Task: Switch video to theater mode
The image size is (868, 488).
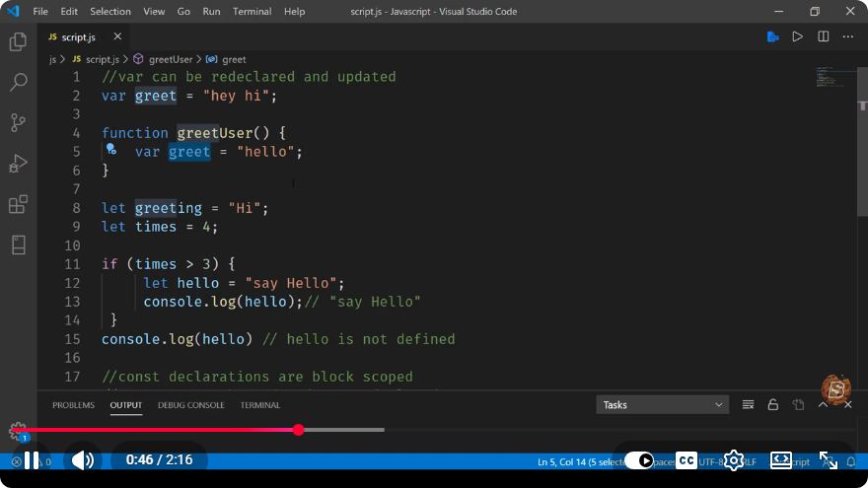Action: pos(780,460)
